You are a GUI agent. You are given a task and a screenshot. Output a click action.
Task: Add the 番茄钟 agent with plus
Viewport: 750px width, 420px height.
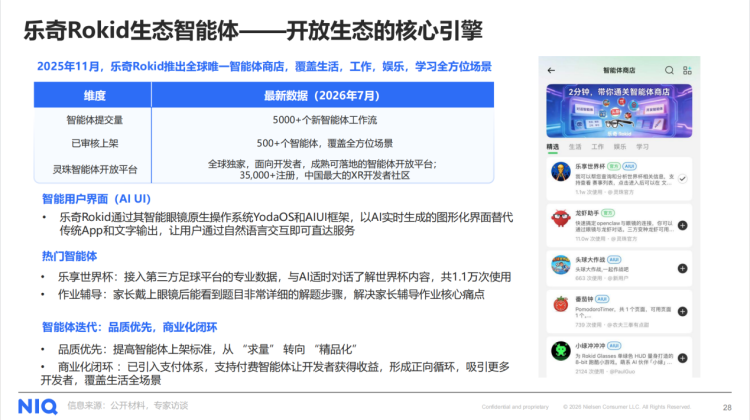coord(683,311)
